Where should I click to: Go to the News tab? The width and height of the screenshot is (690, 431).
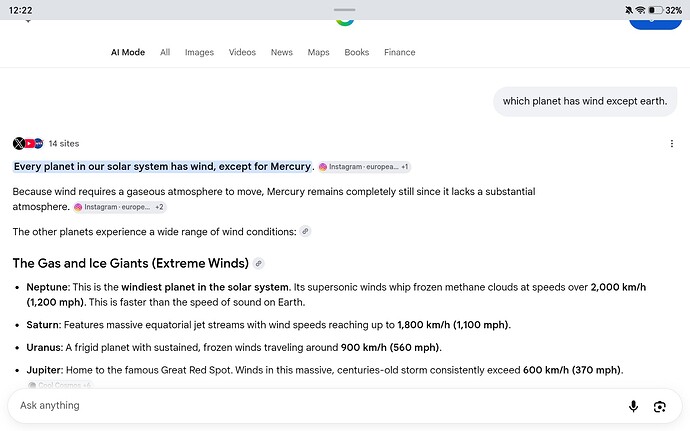tap(282, 52)
